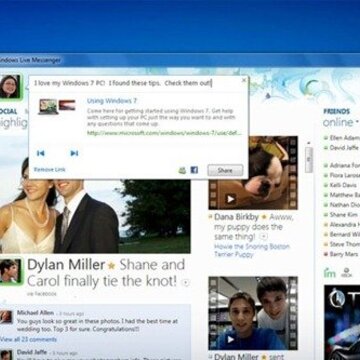
Task: Click the Messenger buddy icon beside Facebook
Action: (182, 170)
